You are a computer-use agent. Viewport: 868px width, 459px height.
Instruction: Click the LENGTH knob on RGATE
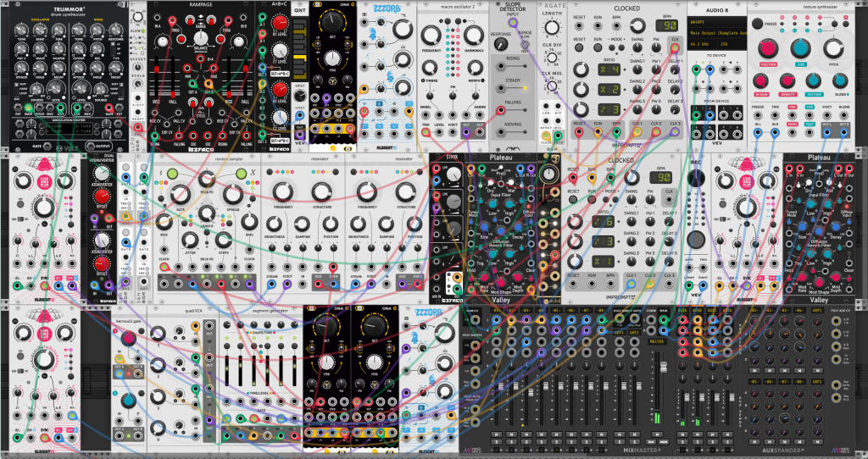point(551,28)
